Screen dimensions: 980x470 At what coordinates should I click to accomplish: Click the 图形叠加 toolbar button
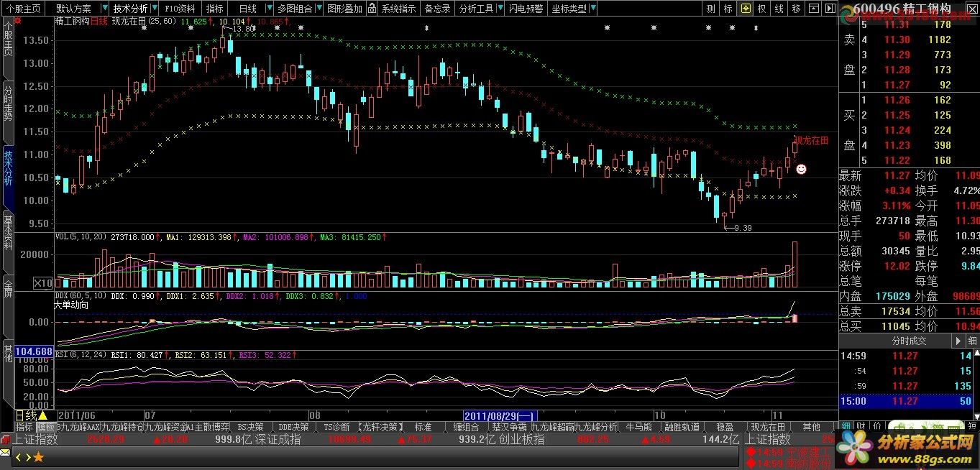coord(344,9)
